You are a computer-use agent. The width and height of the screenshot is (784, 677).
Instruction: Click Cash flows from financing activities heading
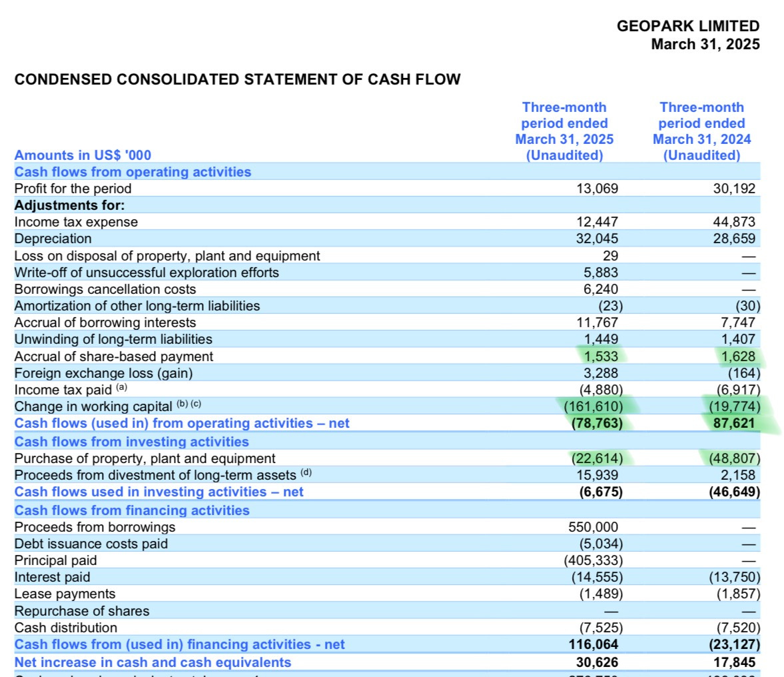coord(132,510)
